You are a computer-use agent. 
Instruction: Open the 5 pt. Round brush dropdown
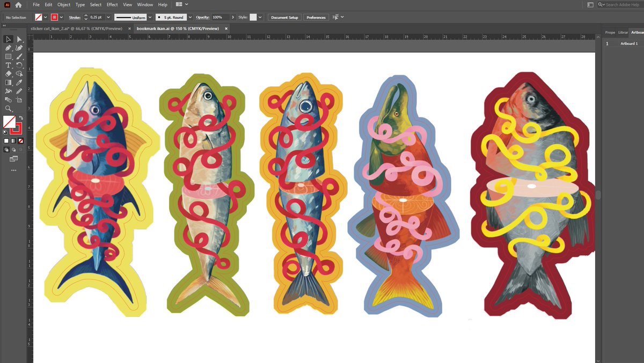189,17
